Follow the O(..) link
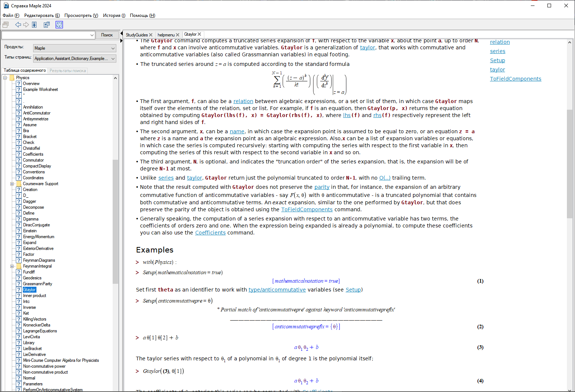The height and width of the screenshot is (392, 575). click(385, 178)
